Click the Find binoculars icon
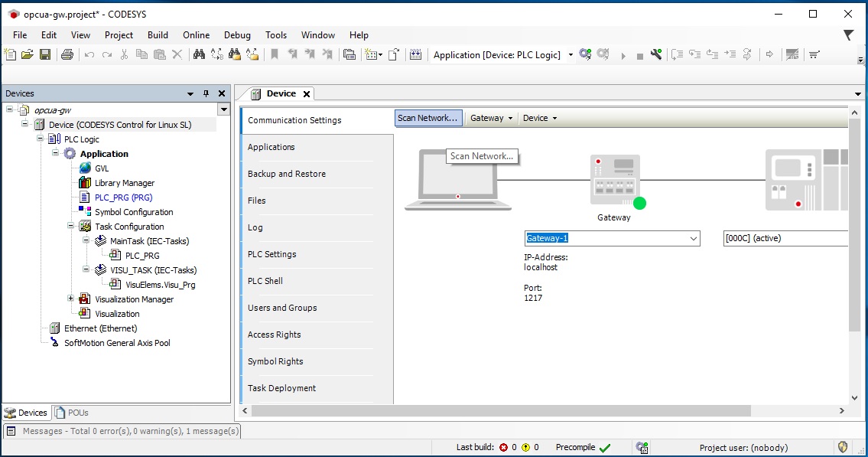The image size is (868, 457). (x=200, y=54)
